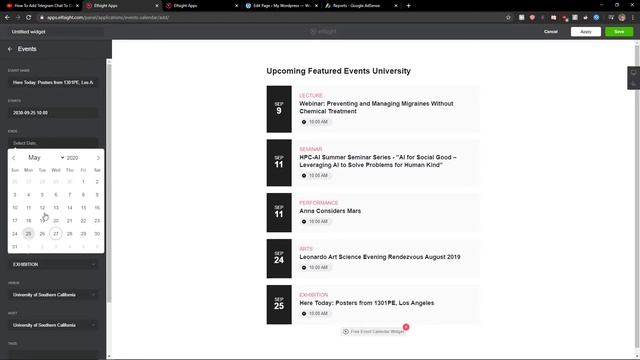Open the year selector showing 2020
640x360 pixels.
click(72, 158)
